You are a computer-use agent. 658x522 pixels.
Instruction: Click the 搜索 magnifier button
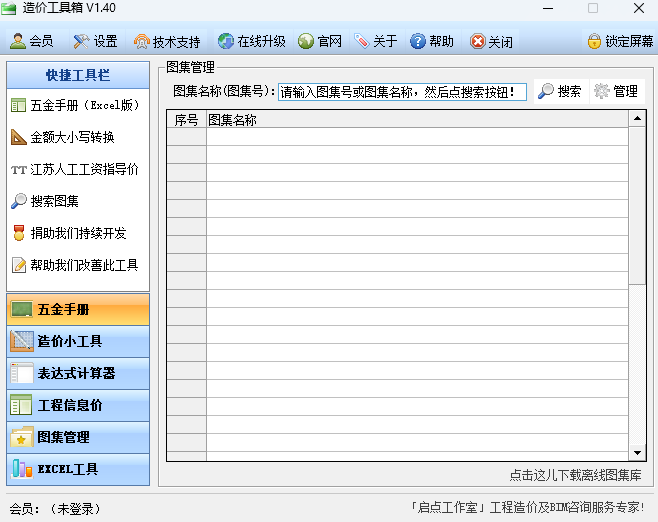[x=560, y=91]
